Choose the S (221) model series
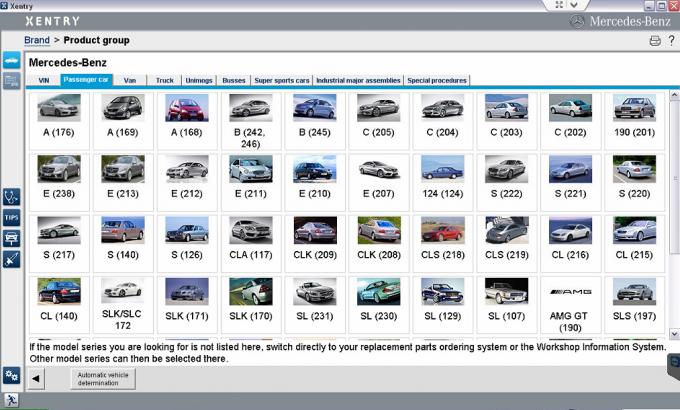Viewport: 680px width, 410px height. pyautogui.click(x=571, y=182)
